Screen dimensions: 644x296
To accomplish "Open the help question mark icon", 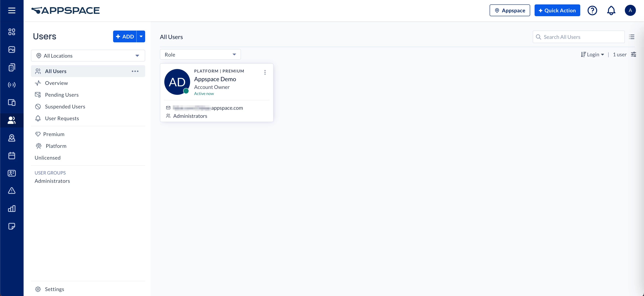I will pos(592,10).
